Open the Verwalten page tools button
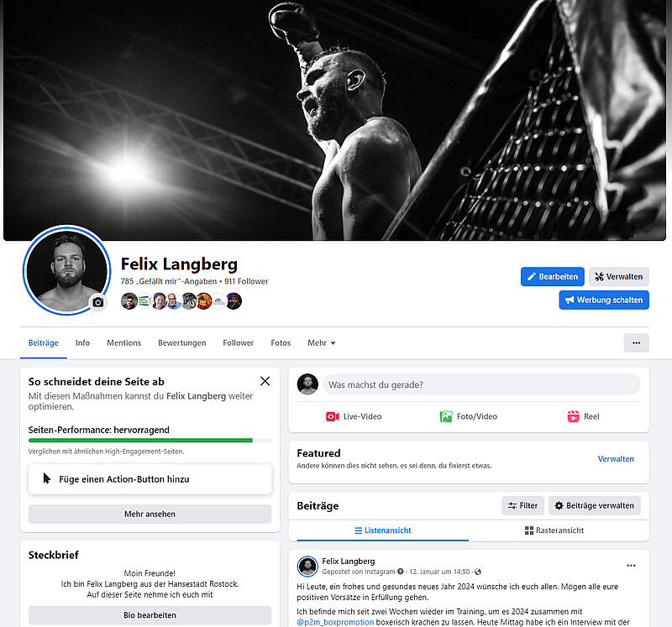 point(618,277)
